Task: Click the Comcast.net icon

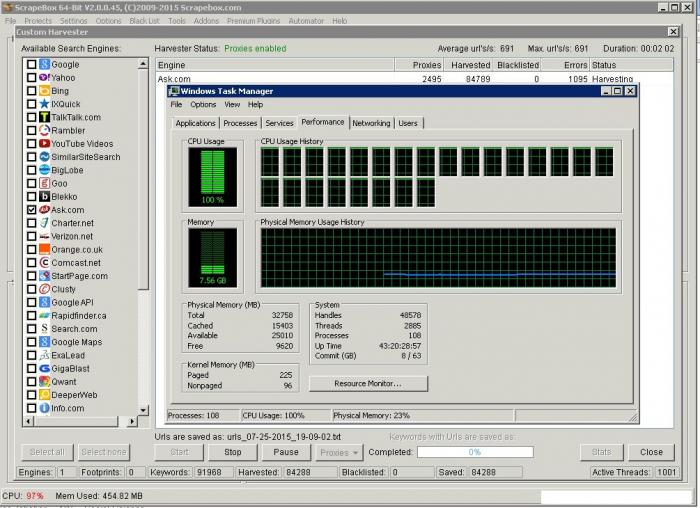Action: (44, 262)
